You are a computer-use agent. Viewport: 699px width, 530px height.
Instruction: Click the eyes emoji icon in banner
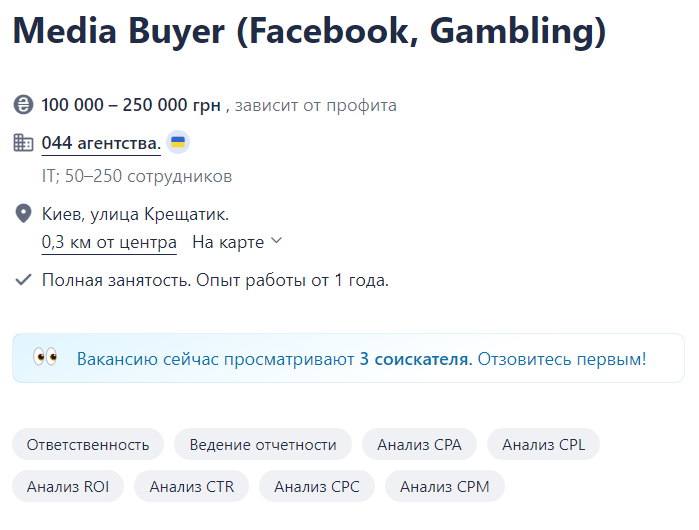45,358
